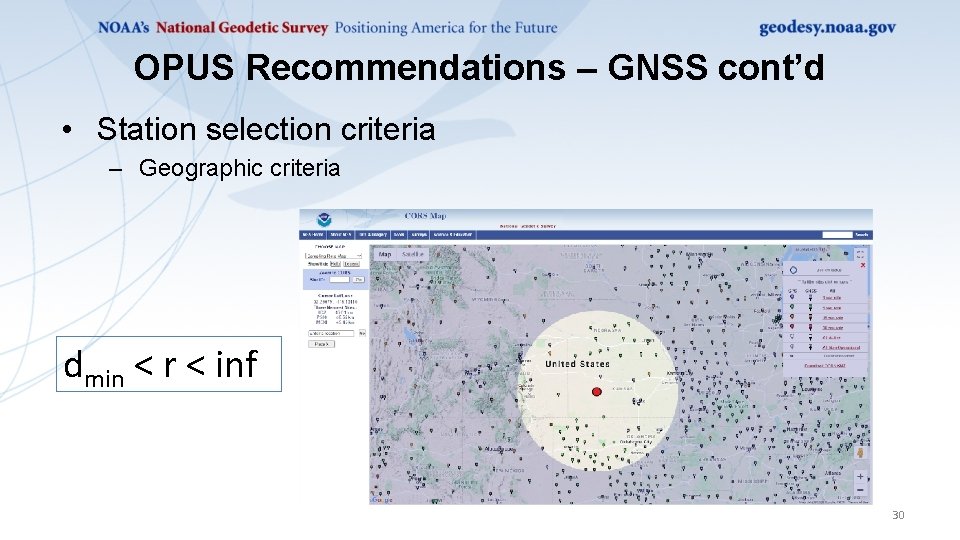Click into the enter location input field

[331, 333]
